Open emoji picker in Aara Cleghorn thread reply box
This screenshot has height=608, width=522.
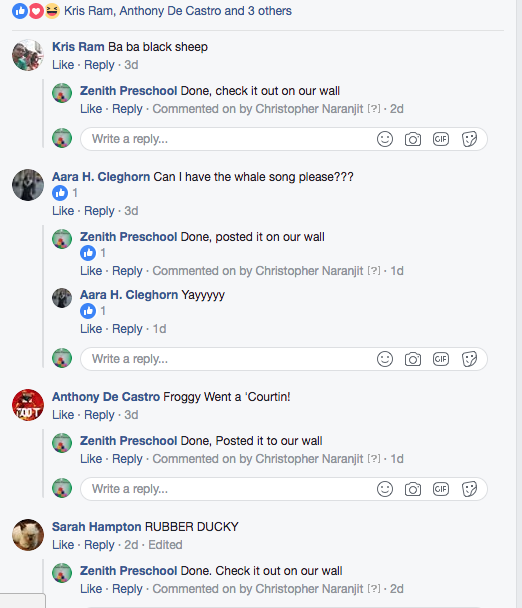pos(385,359)
